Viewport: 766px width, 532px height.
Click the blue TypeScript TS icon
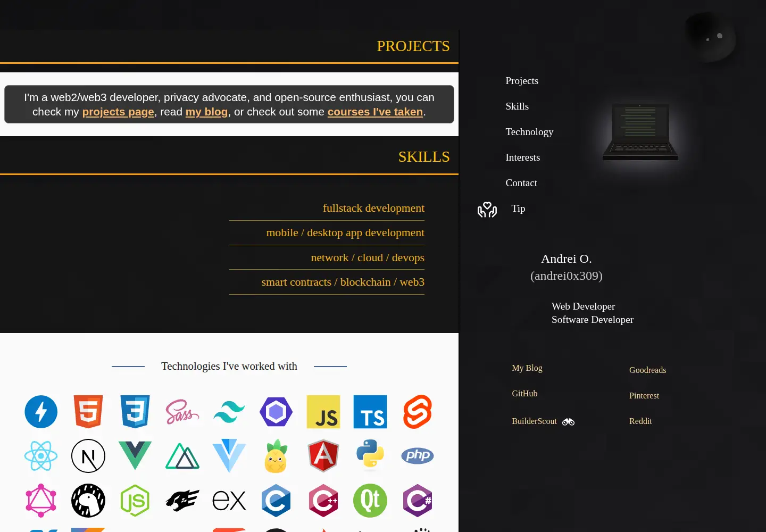coord(370,412)
